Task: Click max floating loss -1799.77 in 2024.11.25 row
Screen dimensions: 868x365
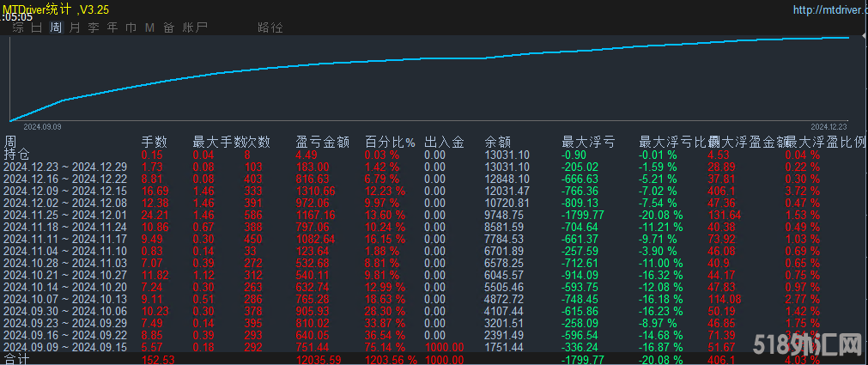Action: tap(583, 215)
